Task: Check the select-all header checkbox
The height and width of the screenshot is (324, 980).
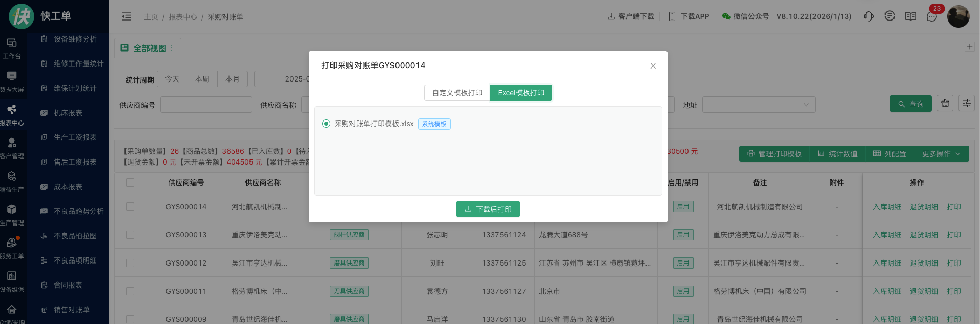Action: (x=130, y=183)
